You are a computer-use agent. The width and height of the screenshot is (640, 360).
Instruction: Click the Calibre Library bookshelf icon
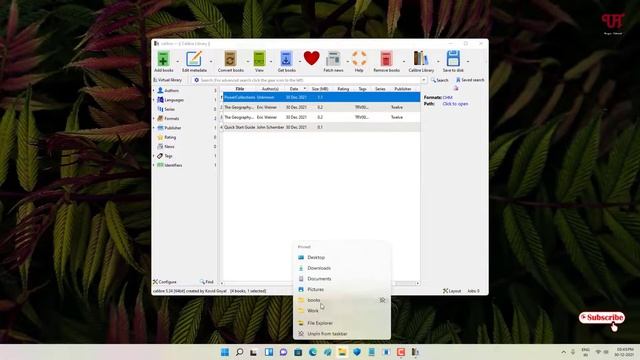421,59
